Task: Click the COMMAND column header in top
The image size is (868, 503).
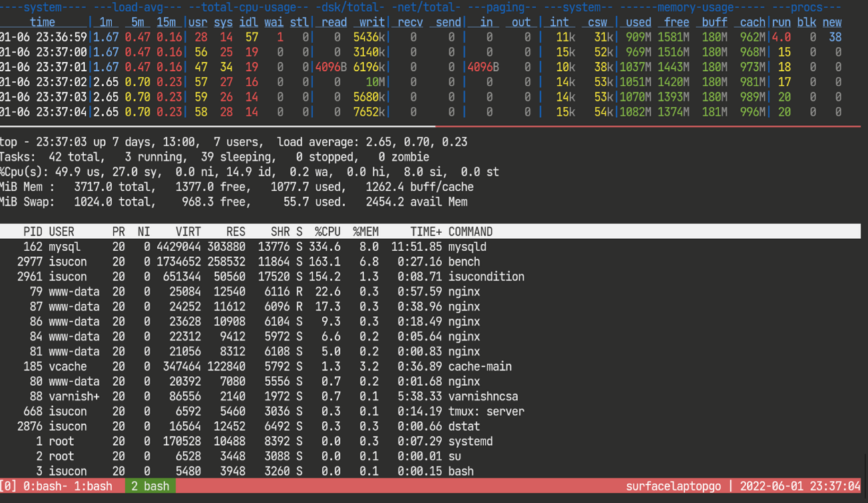Action: (470, 232)
